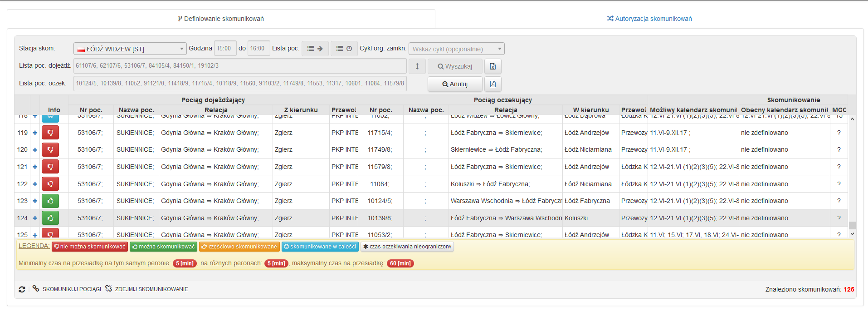Click the Wyszukaj search button

point(455,66)
